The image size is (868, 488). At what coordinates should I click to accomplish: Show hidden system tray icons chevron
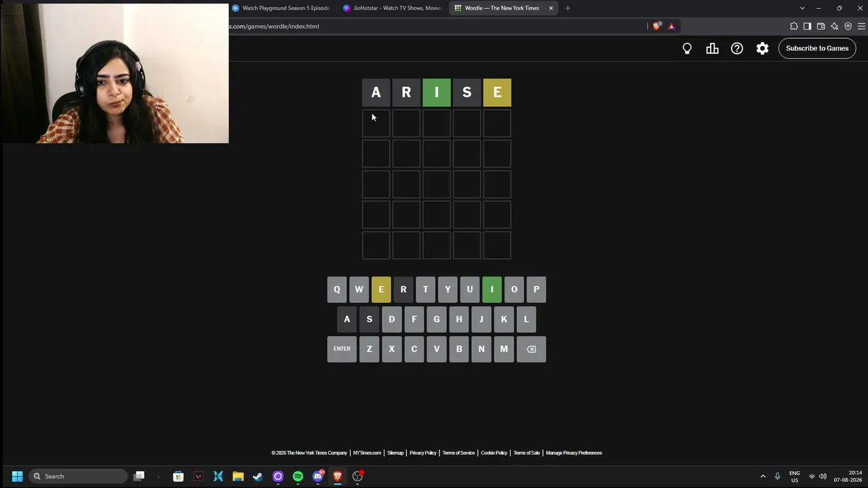(x=763, y=476)
